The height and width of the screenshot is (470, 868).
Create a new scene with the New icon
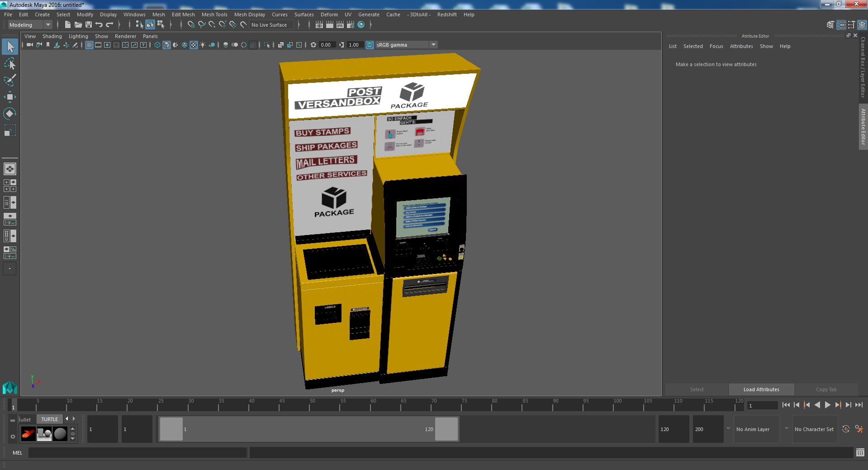pos(68,25)
